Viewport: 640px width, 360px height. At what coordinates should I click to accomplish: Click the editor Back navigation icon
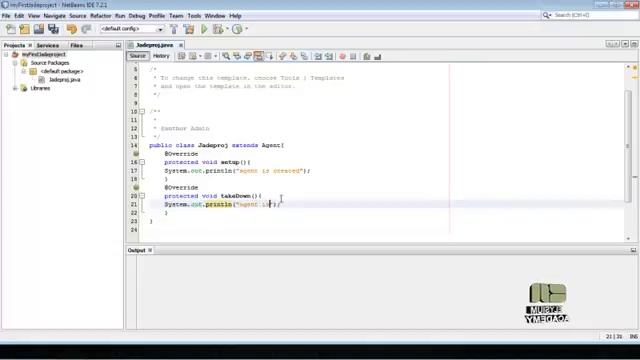[x=193, y=56]
